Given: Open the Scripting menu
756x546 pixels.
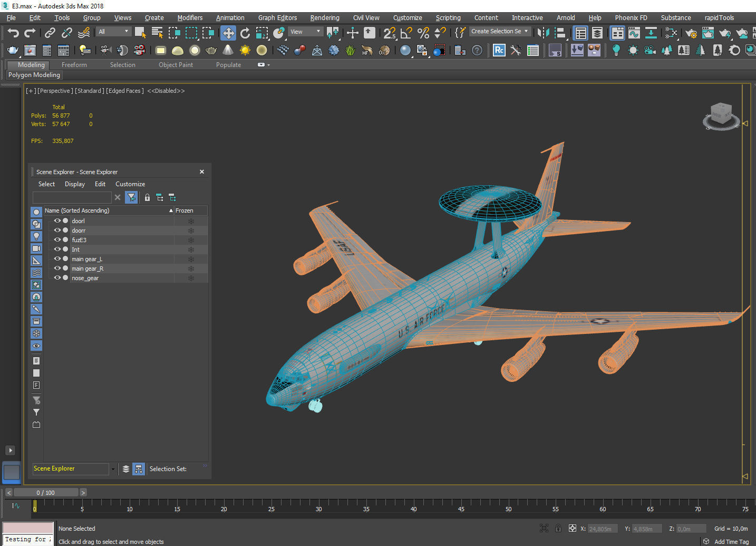Looking at the screenshot, I should (x=448, y=17).
